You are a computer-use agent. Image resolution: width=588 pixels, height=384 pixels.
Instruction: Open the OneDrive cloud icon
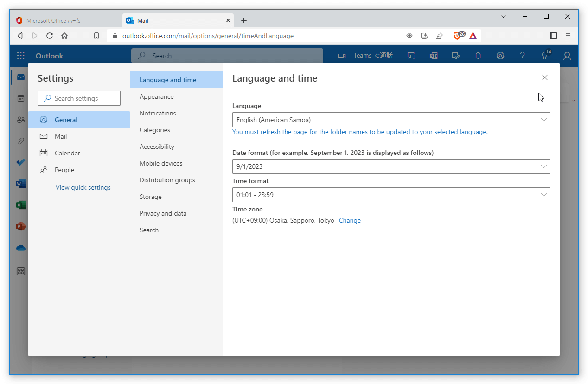coord(20,248)
